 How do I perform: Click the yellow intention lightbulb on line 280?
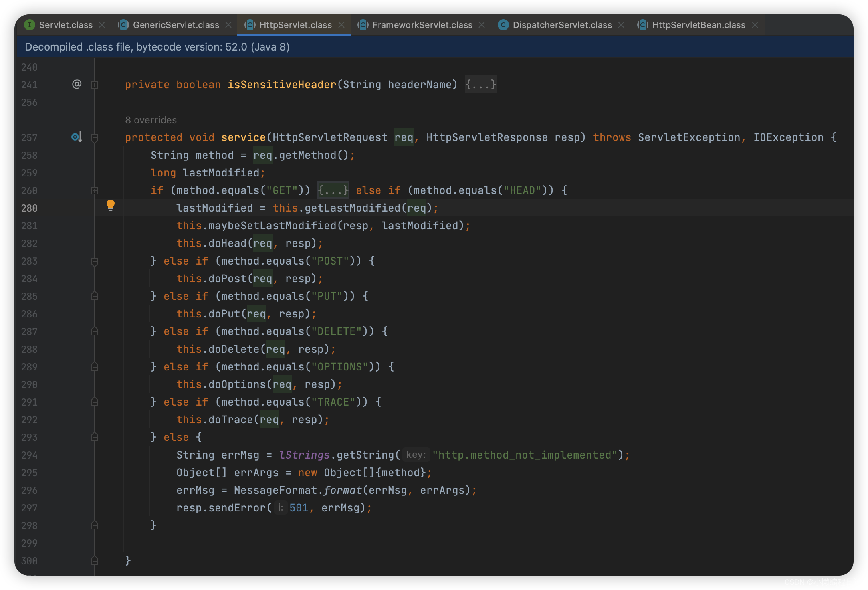[x=111, y=206]
